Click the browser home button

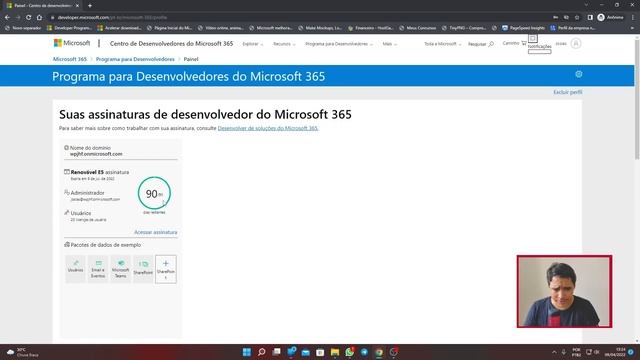pos(39,17)
